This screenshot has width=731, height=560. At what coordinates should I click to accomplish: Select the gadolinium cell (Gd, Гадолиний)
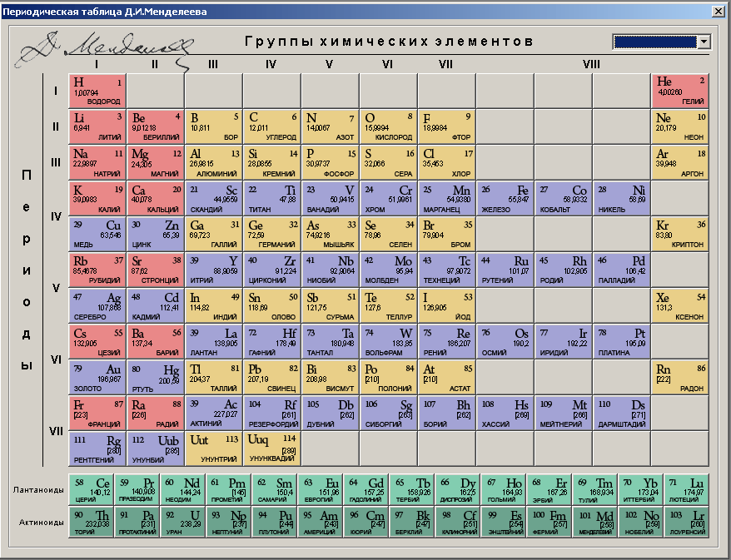[366, 489]
